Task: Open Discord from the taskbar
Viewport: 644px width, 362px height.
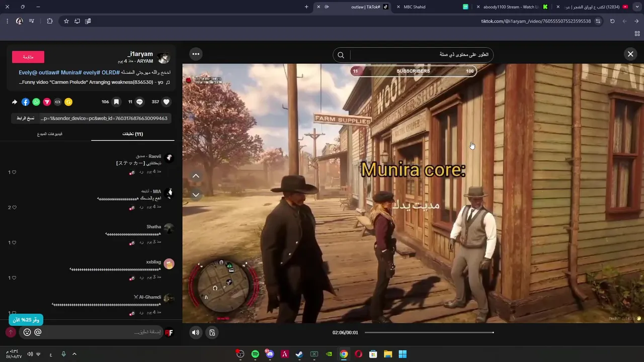Action: tap(270, 354)
